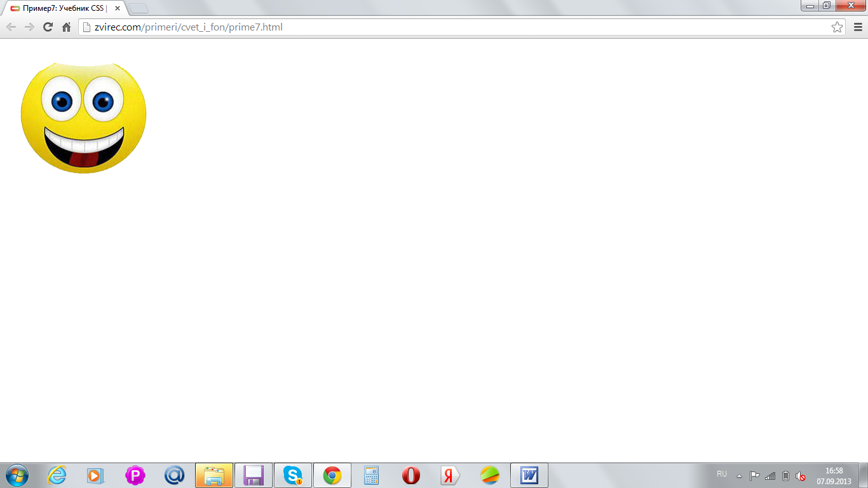868x488 pixels.
Task: Open the Mail.ru @ agent in the taskbar
Action: [174, 475]
